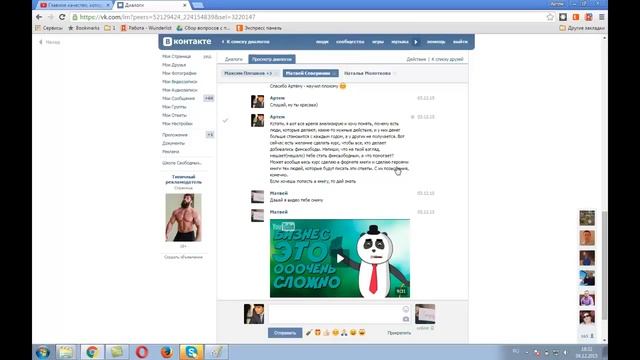Viewport: 640px width, 360px height.
Task: Click the browser forward arrow
Action: pyautogui.click(x=51, y=17)
